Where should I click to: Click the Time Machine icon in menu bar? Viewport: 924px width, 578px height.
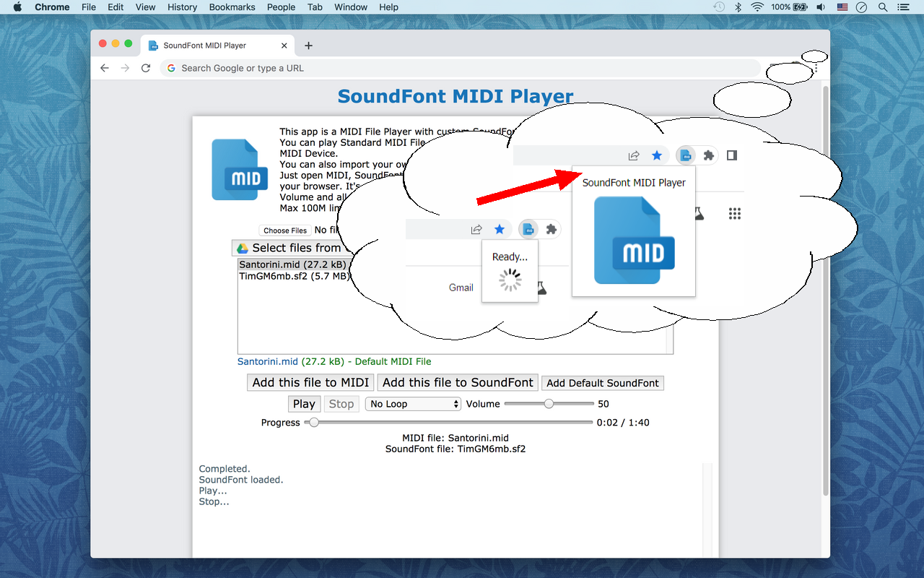(719, 7)
